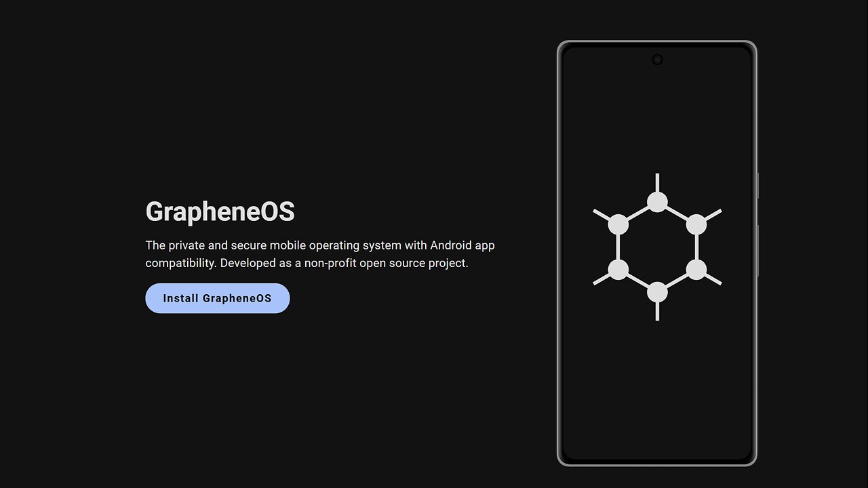Click the top node of the hexagon logo
Viewport: 868px width, 488px height.
tap(657, 202)
